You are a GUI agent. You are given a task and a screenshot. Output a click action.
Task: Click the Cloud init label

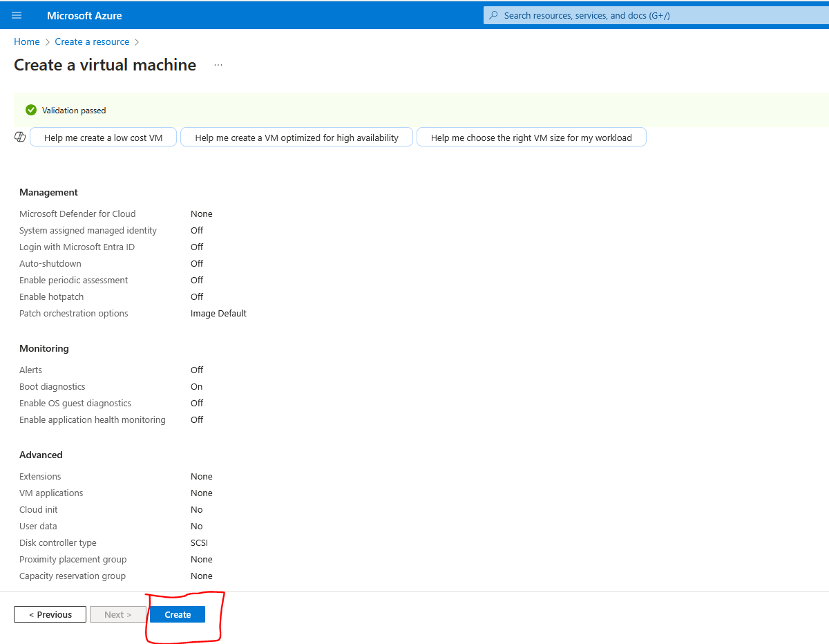[x=39, y=509]
